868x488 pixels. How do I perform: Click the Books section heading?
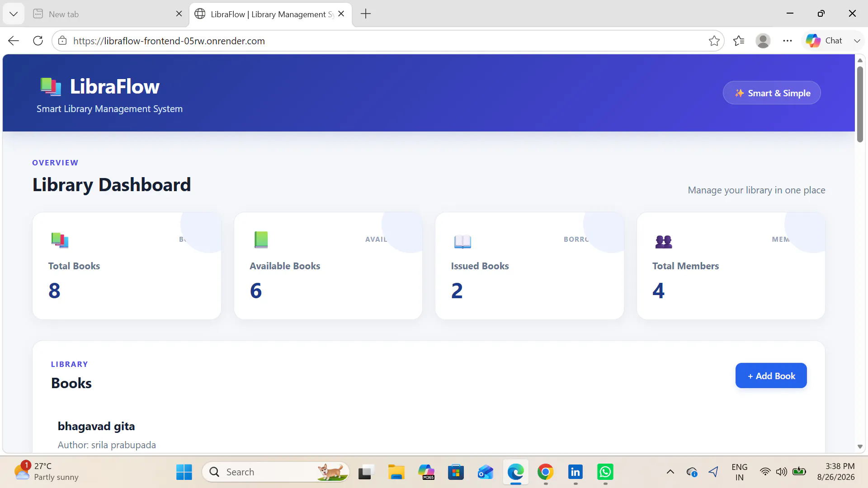point(71,383)
